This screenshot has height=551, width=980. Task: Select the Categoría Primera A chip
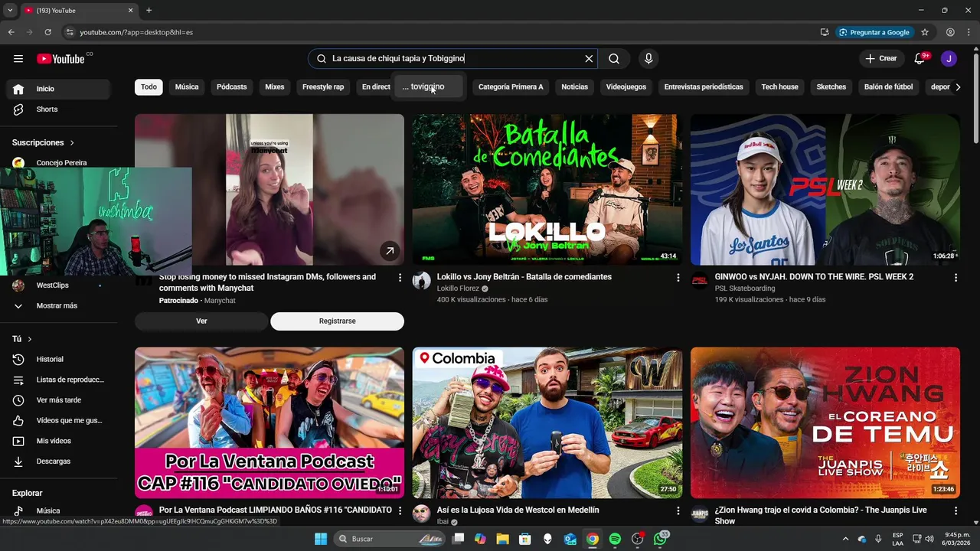point(511,87)
